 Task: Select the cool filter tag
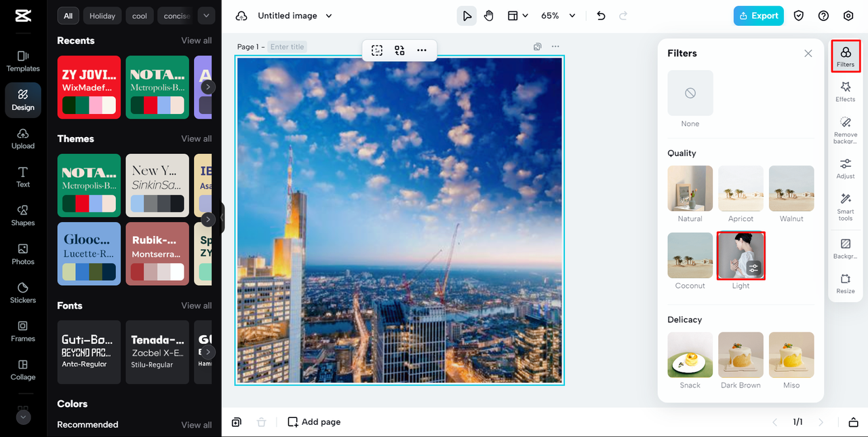(x=140, y=16)
